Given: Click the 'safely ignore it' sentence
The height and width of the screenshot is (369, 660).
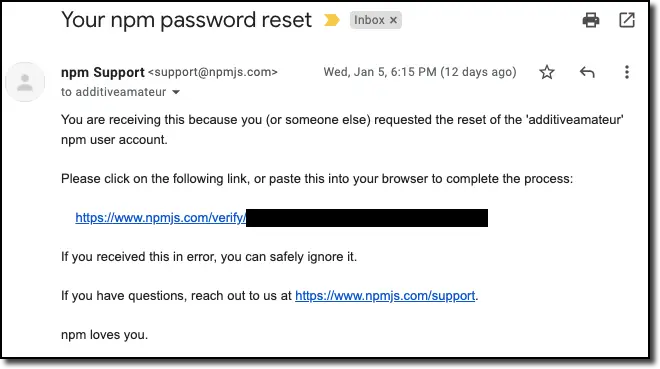Looking at the screenshot, I should pos(209,257).
